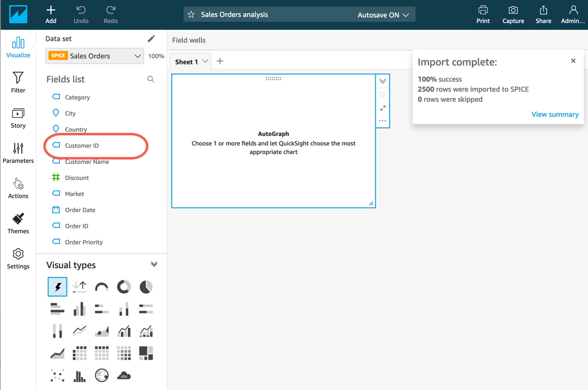Click the Undo button
Screen dimensions: 588x390
click(x=81, y=15)
